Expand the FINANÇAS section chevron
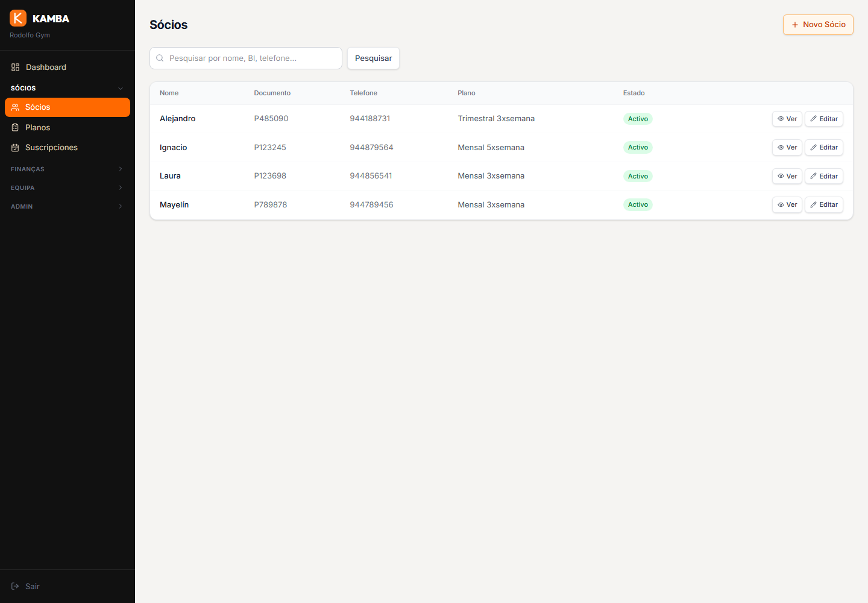This screenshot has height=603, width=868. point(121,169)
